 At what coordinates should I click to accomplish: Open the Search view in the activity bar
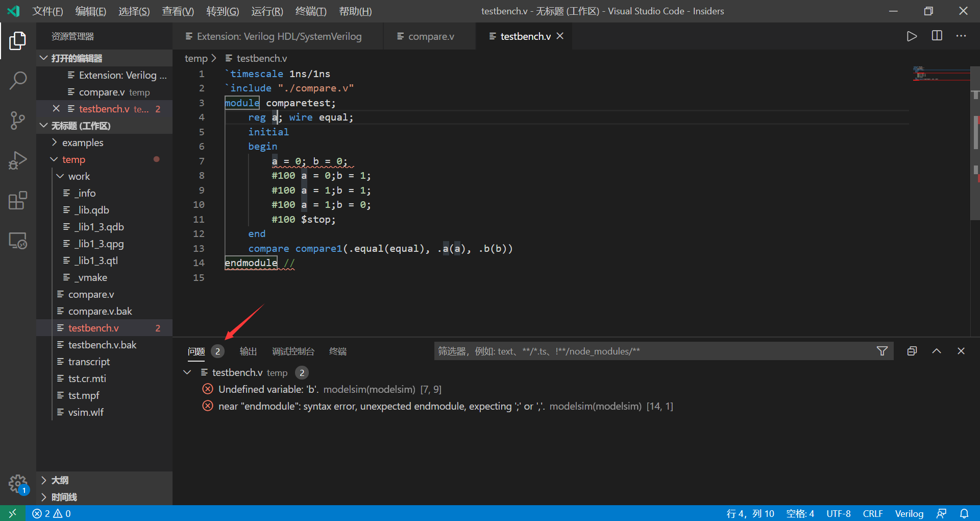[18, 80]
